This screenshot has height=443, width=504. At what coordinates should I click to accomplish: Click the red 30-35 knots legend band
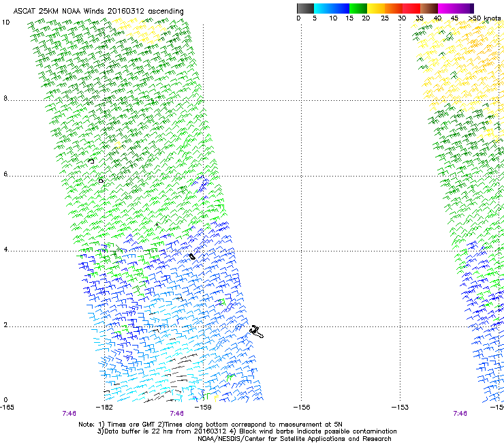point(411,8)
